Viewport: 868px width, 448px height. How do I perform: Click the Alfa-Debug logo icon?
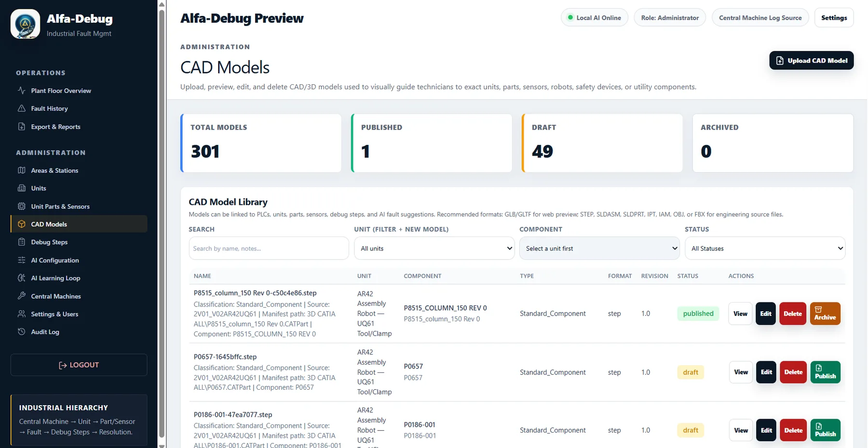tap(25, 24)
